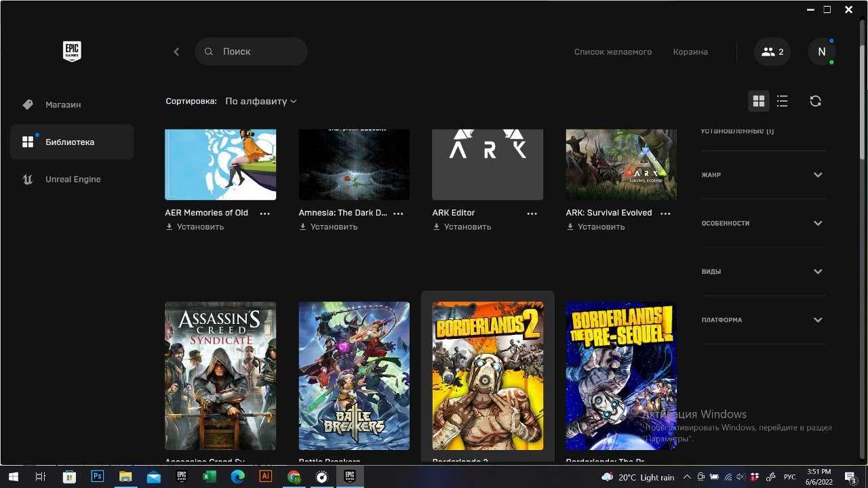Open the friends list icon showing 2
868x488 pixels.
(x=772, y=52)
